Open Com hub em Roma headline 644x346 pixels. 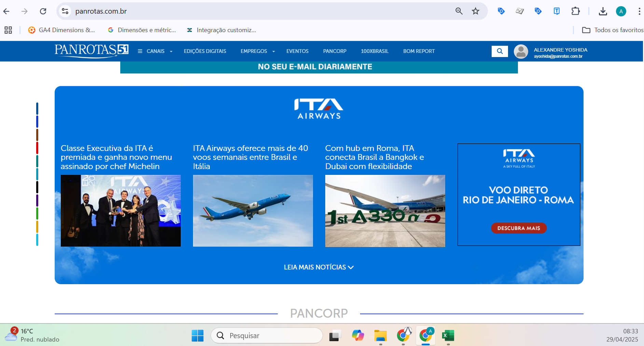374,157
